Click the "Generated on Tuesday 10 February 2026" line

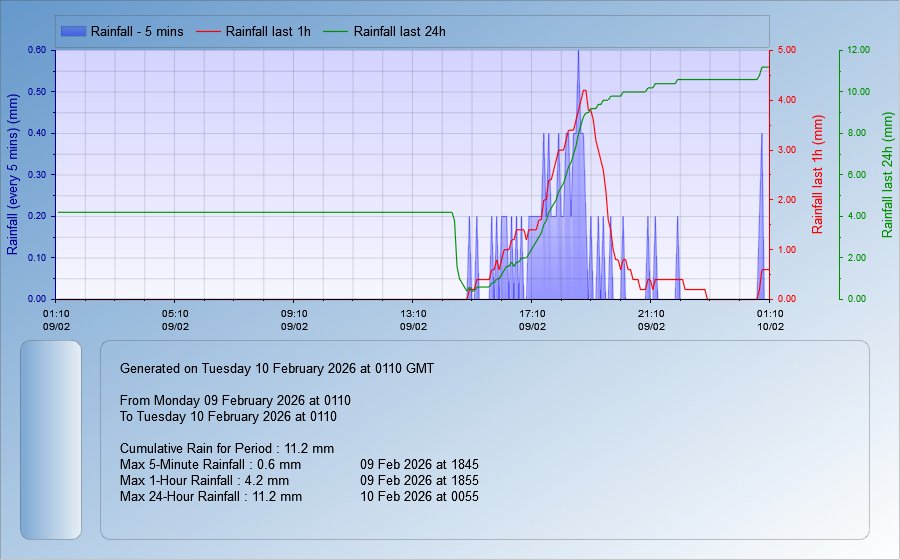pos(276,368)
